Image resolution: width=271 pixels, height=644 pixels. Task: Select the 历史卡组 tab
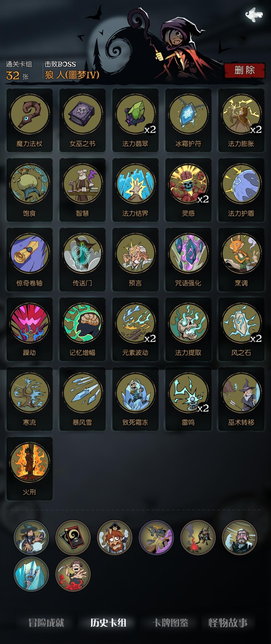point(108,623)
